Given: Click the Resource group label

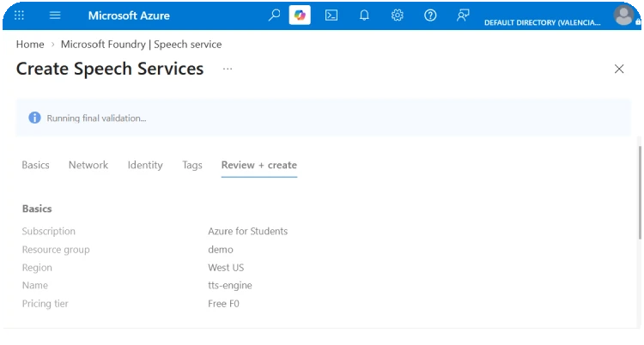Looking at the screenshot, I should pos(56,250).
